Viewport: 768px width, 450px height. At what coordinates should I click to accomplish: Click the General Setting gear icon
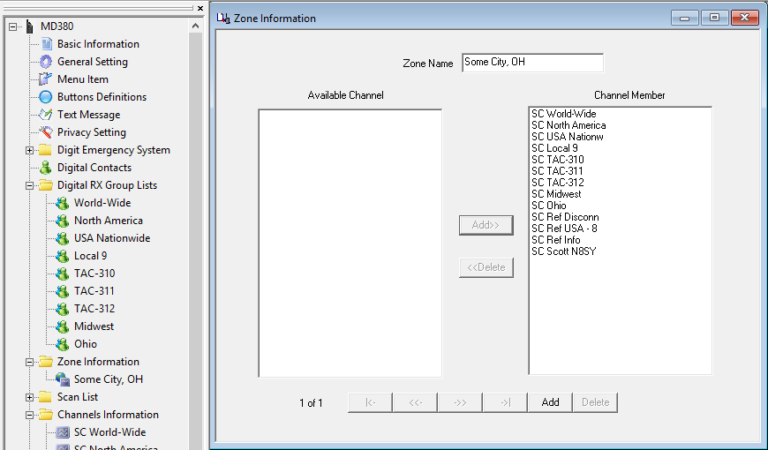point(46,62)
